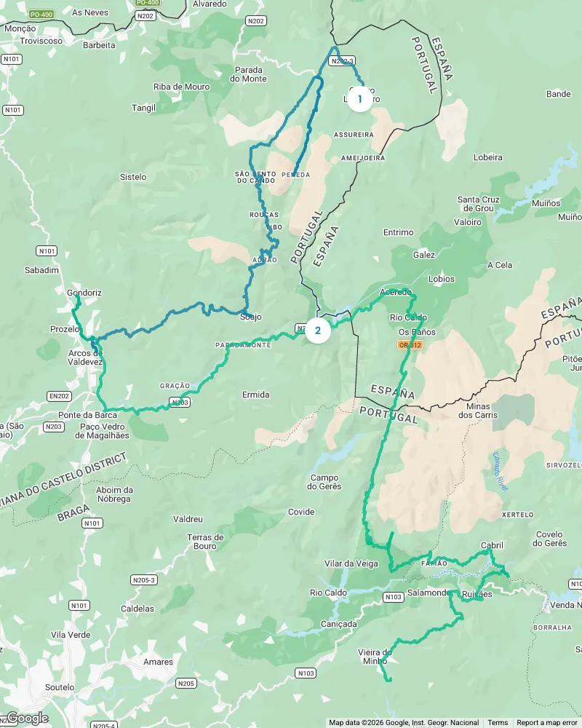Click the Soajo town label
Image resolution: width=582 pixels, height=728 pixels.
[x=251, y=317]
